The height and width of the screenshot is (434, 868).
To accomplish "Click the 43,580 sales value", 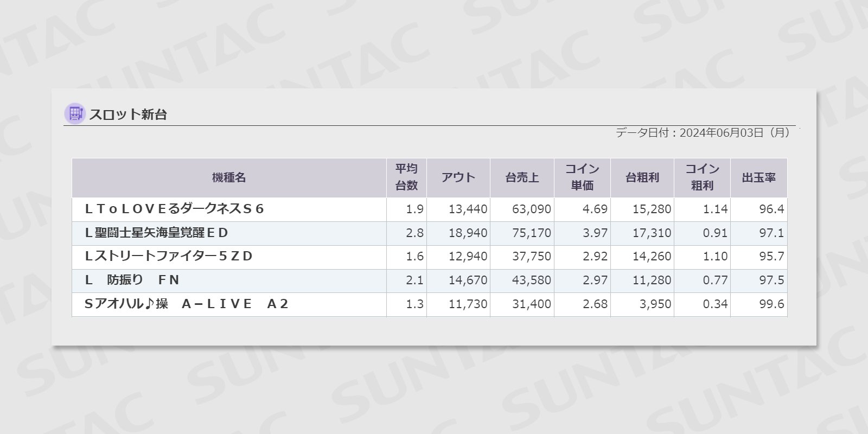I will click(532, 280).
